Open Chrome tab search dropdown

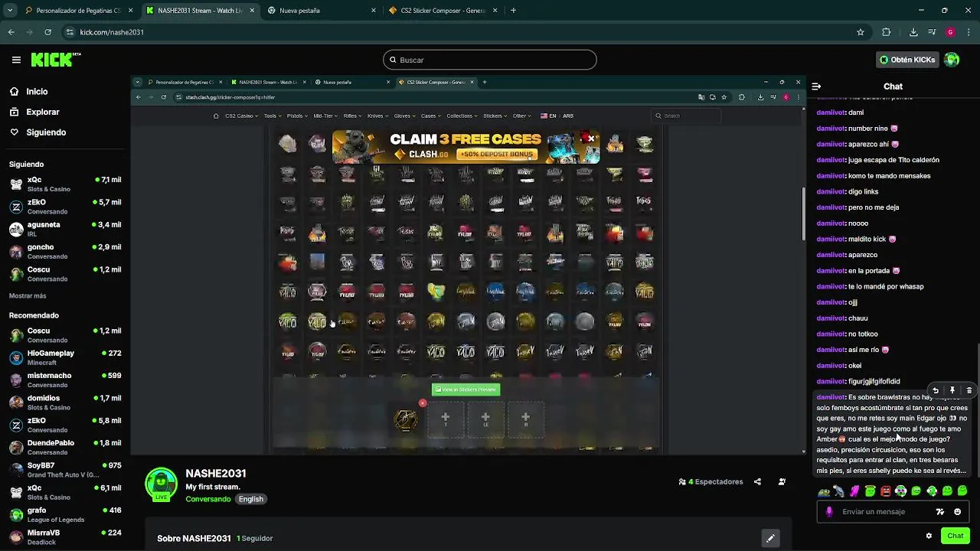10,11
